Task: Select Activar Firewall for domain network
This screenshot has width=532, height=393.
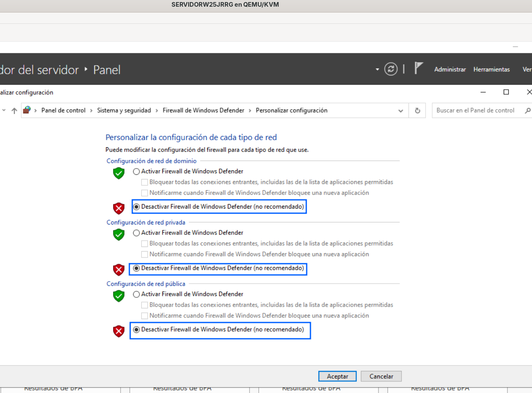Action: [x=188, y=171]
